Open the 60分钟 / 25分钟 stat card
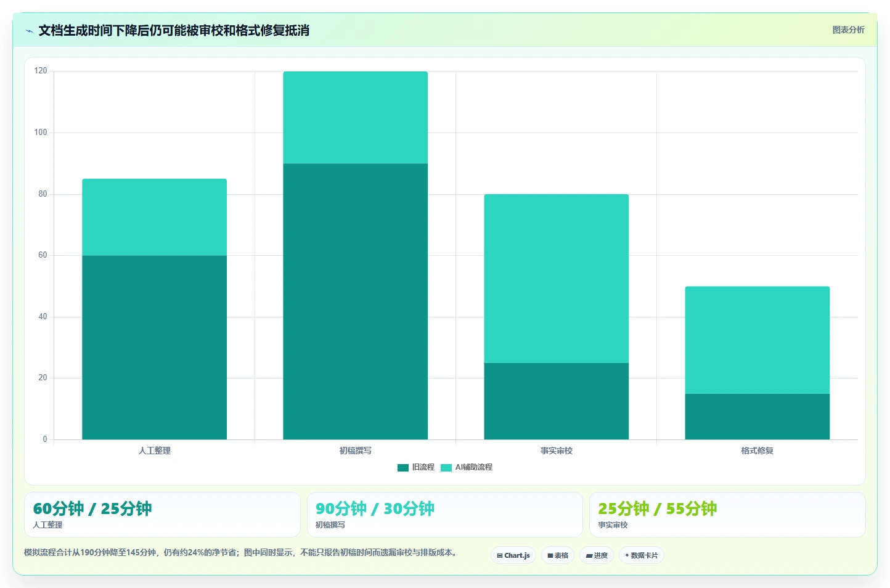890x588 pixels. tap(162, 515)
